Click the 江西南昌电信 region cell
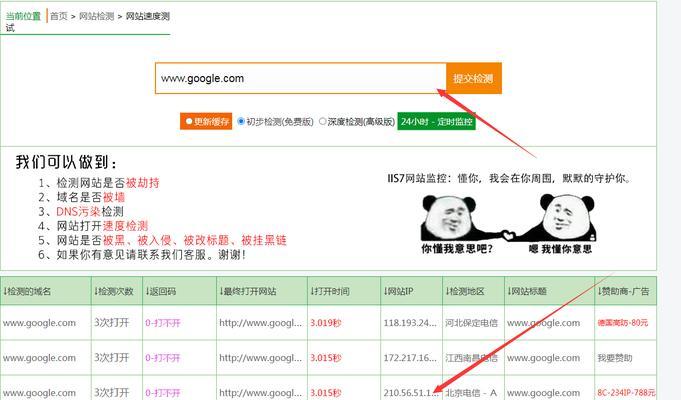The width and height of the screenshot is (681, 400). click(471, 358)
